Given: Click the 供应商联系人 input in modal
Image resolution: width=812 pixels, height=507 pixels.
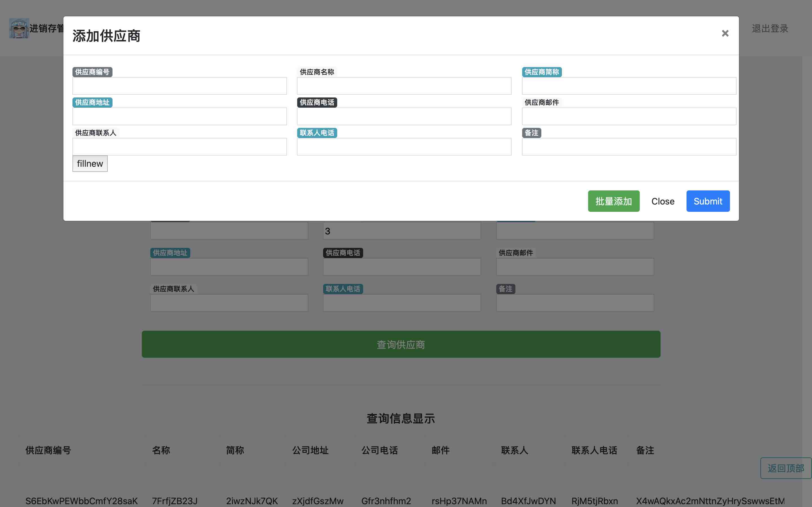Looking at the screenshot, I should point(180,147).
